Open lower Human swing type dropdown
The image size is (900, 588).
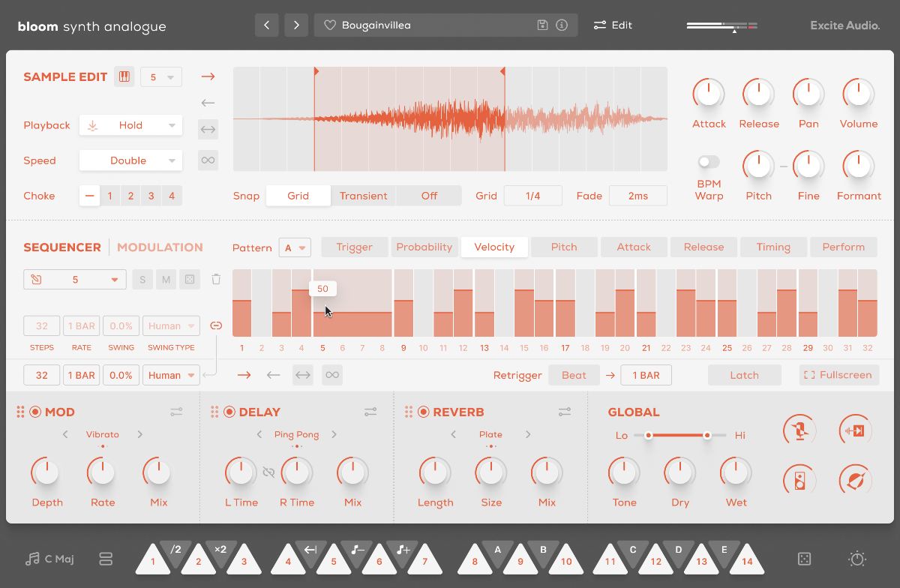172,375
